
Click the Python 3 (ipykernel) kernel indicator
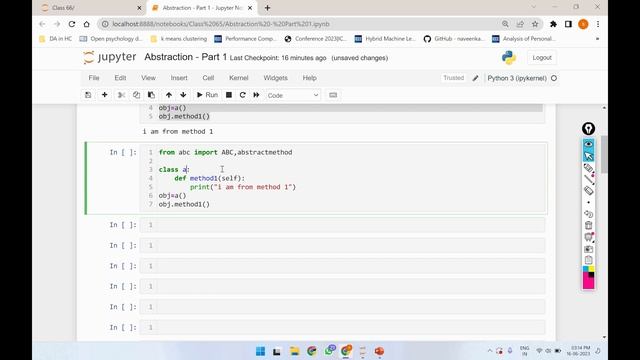click(x=522, y=78)
